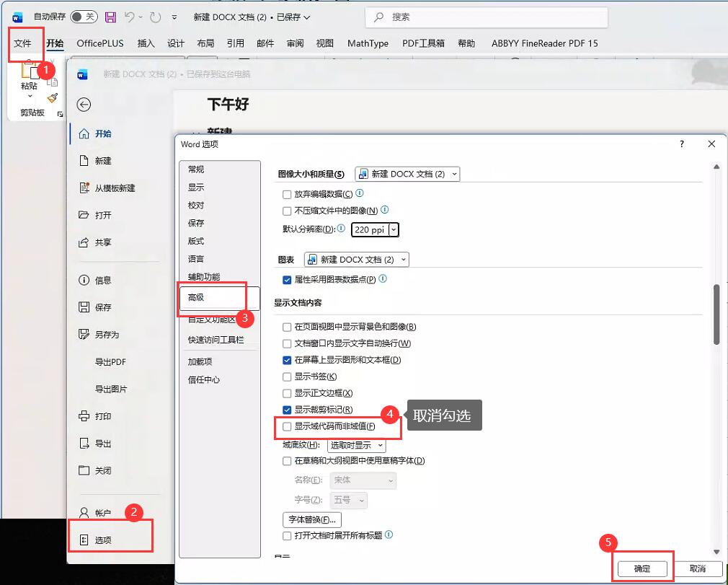Screen dimensions: 728x585
Task: Open 打印 from the backstage sidebar
Action: coord(103,416)
